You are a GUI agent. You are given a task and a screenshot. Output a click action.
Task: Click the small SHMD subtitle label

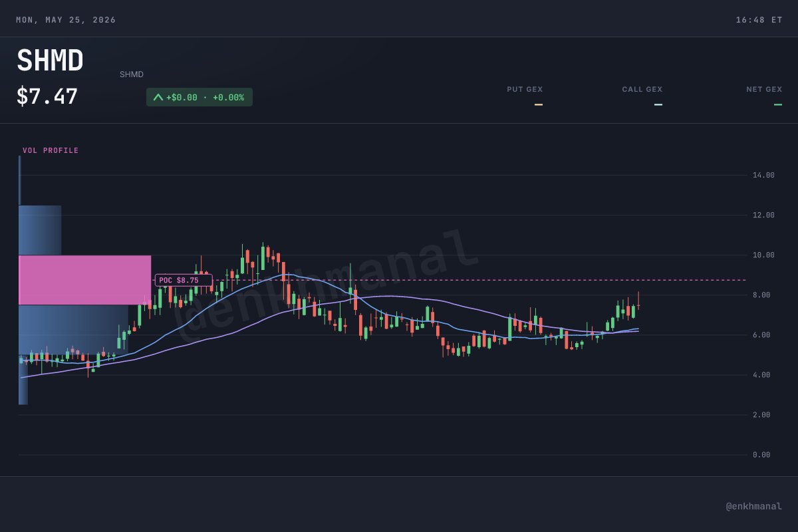(132, 74)
